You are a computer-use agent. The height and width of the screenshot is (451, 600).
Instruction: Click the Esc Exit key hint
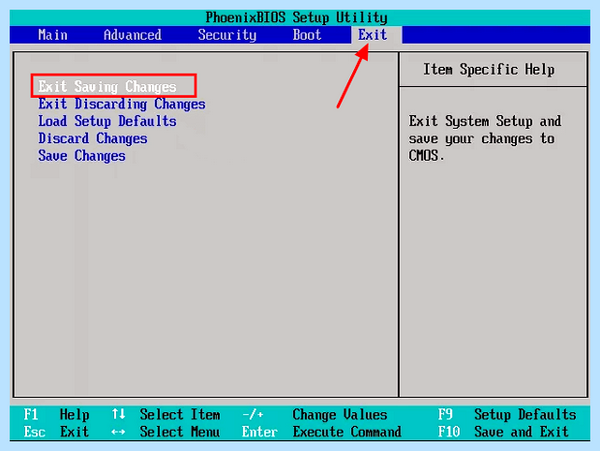click(x=56, y=432)
